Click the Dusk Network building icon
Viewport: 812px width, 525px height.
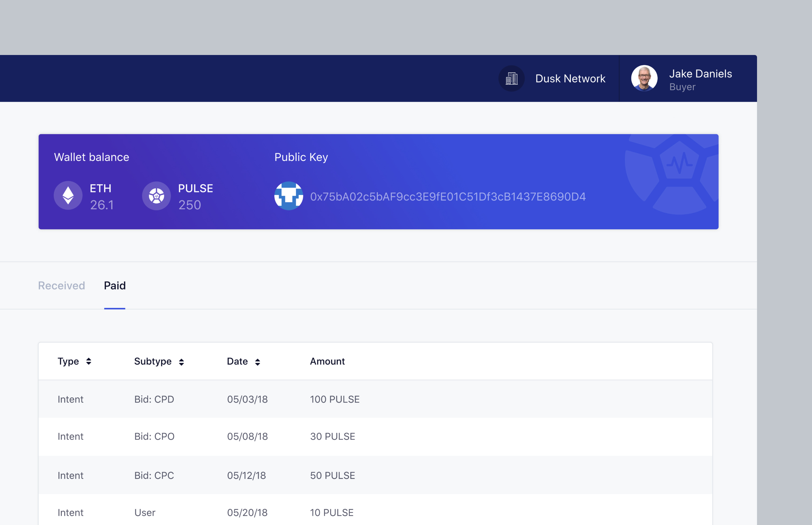(x=511, y=78)
